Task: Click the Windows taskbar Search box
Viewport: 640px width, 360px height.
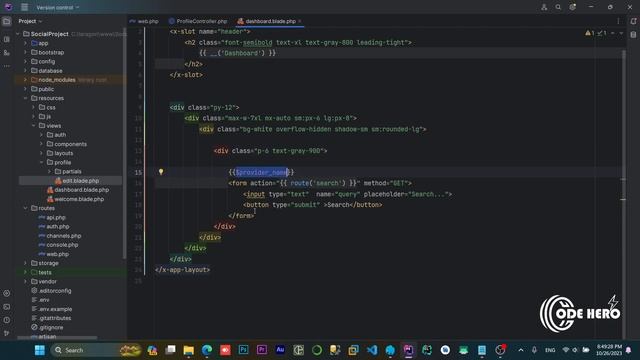Action: (96, 350)
